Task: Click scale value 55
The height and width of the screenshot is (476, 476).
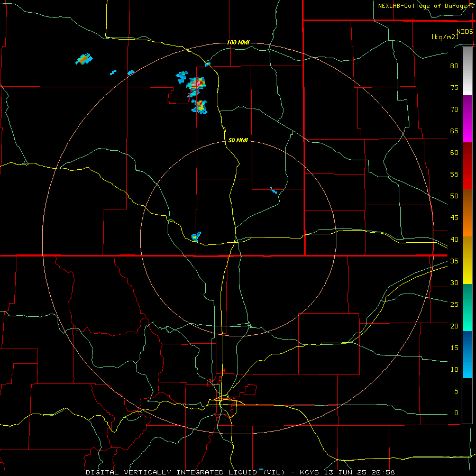Action: pos(454,174)
